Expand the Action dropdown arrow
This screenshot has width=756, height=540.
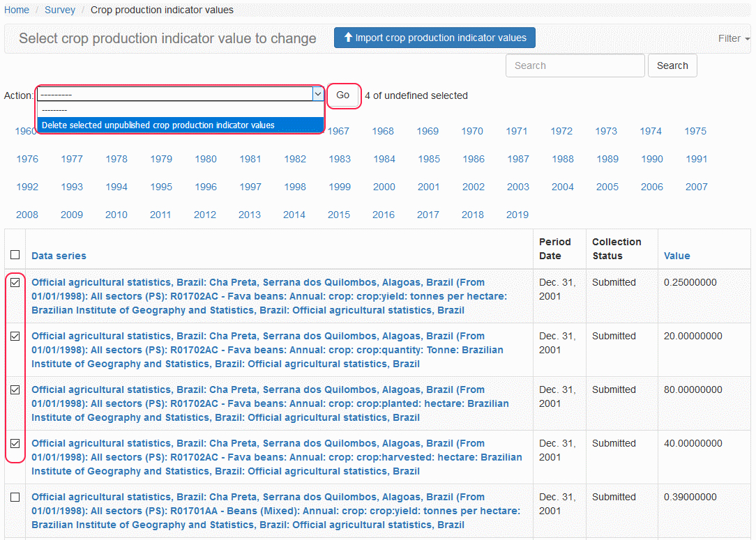(318, 95)
